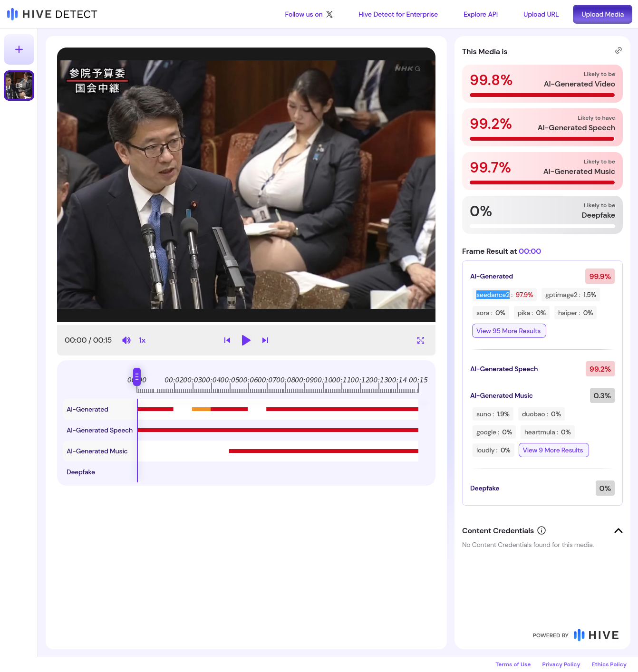This screenshot has width=638, height=672.
Task: Click the 99.7% AI-Generated Music card
Action: 542,171
